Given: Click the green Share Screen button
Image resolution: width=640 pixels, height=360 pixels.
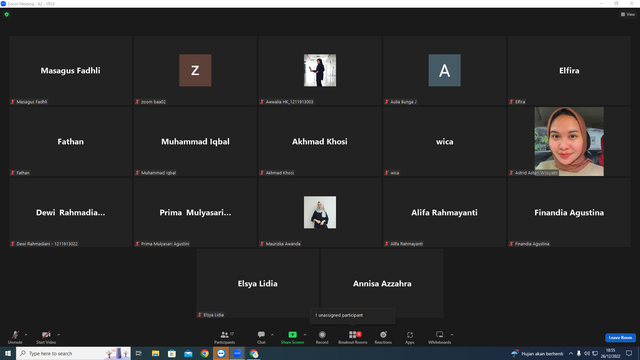Looking at the screenshot, I should pyautogui.click(x=292, y=337).
